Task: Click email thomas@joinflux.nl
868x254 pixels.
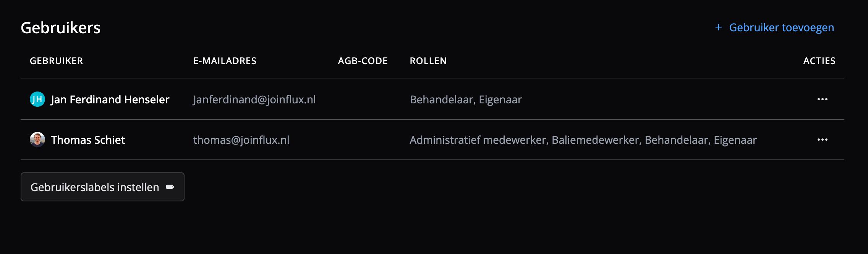Action: 241,140
